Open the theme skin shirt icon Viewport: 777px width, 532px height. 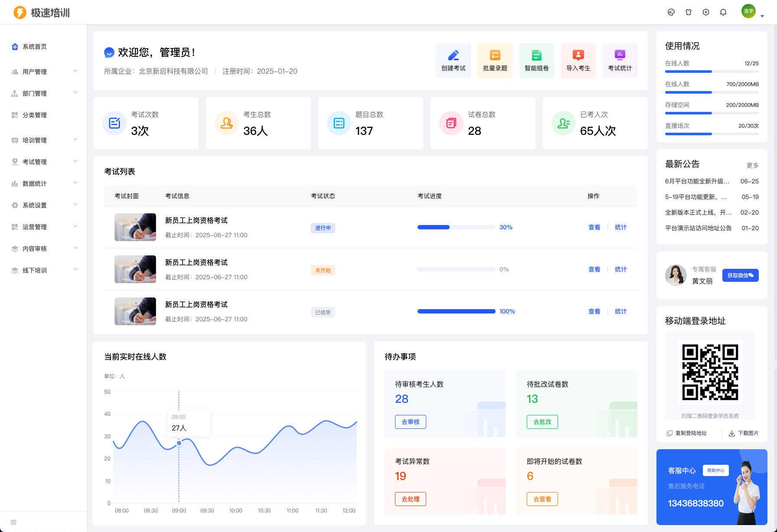click(688, 13)
